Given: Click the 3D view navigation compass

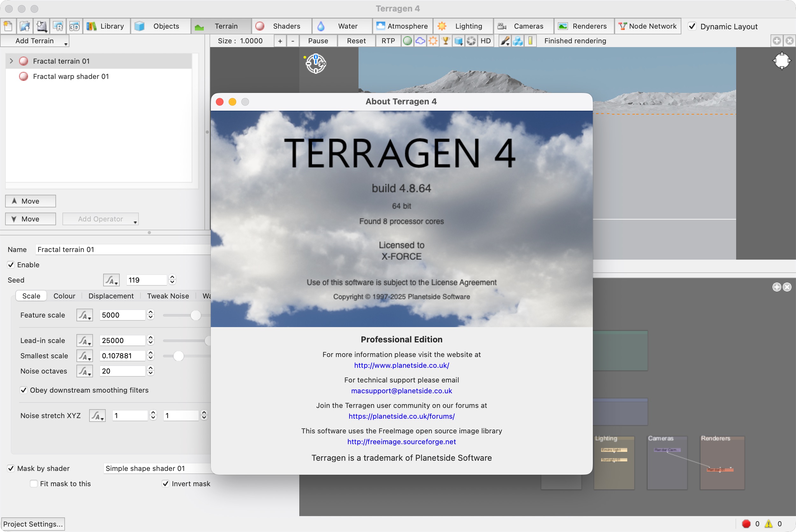Looking at the screenshot, I should point(316,63).
